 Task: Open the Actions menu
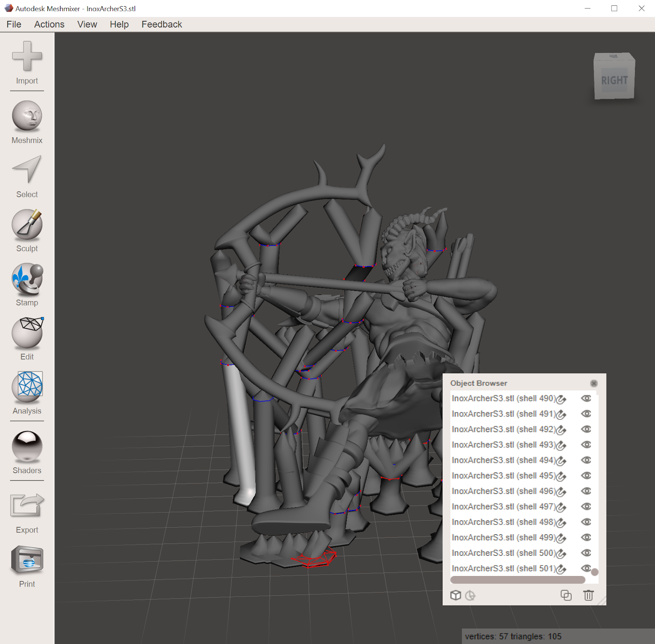click(49, 24)
